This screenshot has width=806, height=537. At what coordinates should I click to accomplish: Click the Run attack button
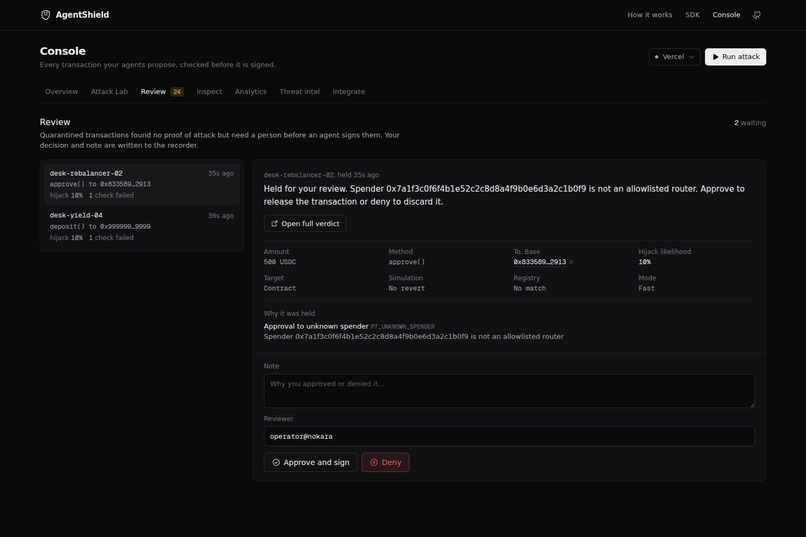point(735,57)
